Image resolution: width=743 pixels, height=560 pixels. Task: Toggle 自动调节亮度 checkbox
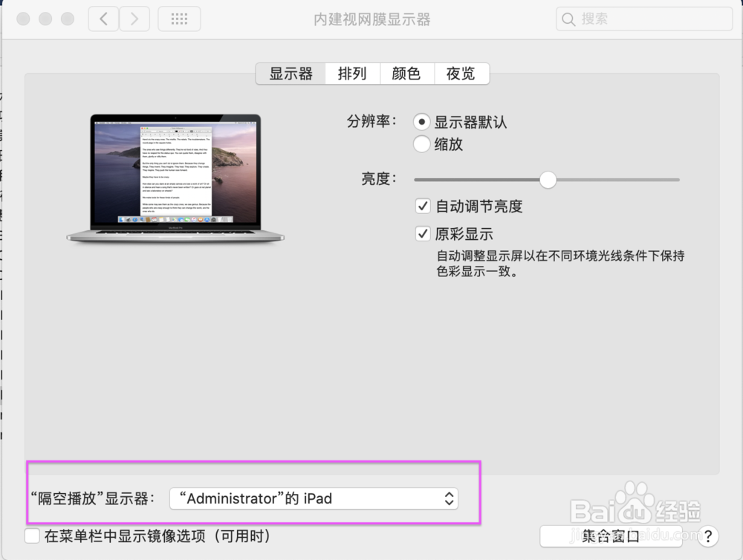423,206
